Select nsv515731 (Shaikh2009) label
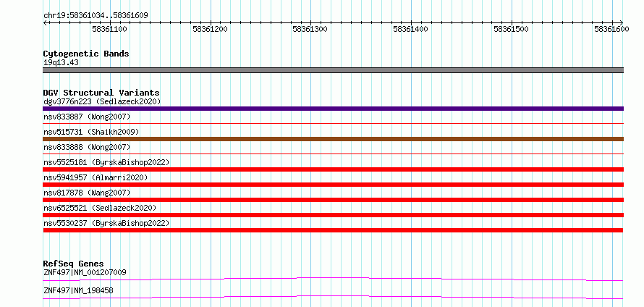644x307 pixels. tap(91, 132)
